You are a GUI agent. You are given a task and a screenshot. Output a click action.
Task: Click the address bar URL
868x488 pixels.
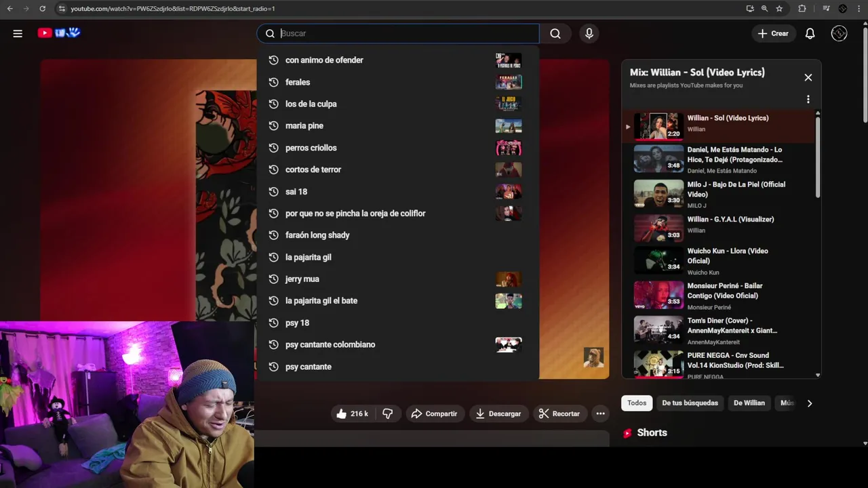pos(173,9)
